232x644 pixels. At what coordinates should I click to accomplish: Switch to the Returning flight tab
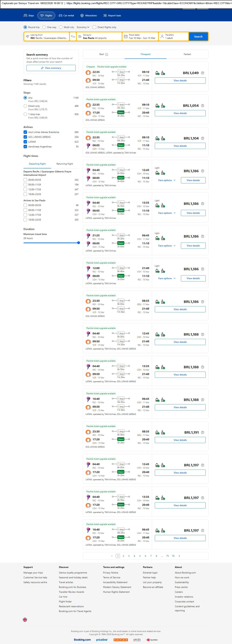pos(65,164)
